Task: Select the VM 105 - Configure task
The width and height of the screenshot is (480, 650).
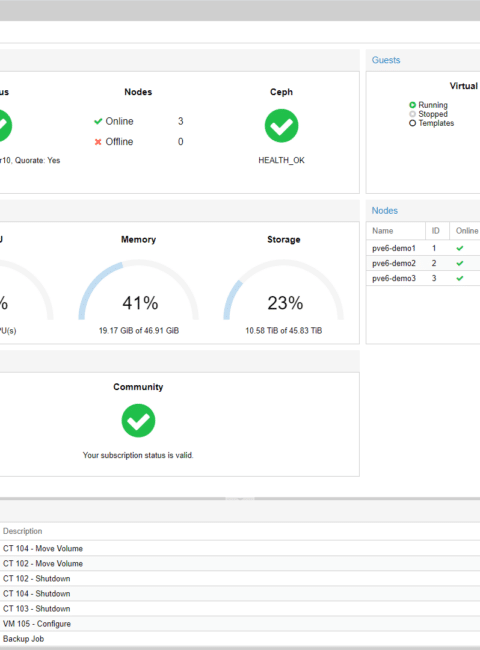Action: 240,623
